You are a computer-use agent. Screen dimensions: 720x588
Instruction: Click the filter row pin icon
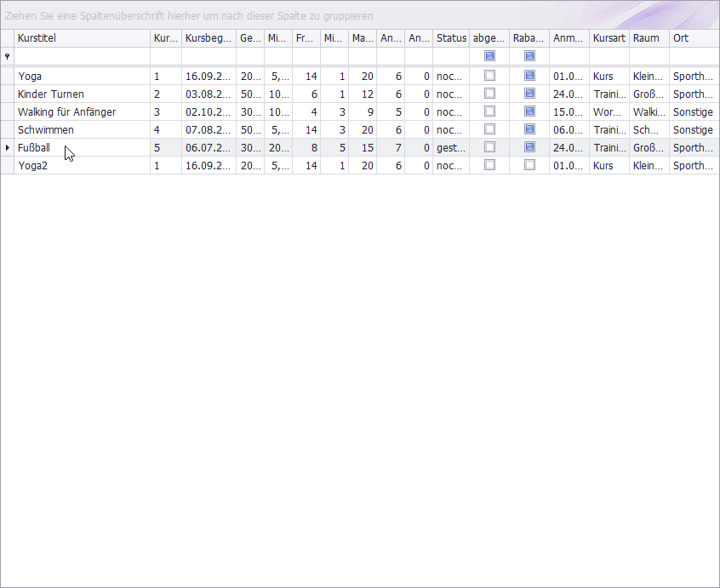click(8, 56)
